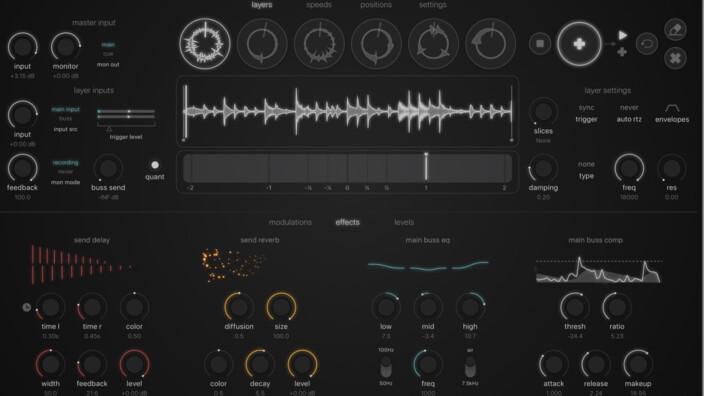This screenshot has height=396, width=704.
Task: Select main in mon out selector
Action: [x=108, y=44]
